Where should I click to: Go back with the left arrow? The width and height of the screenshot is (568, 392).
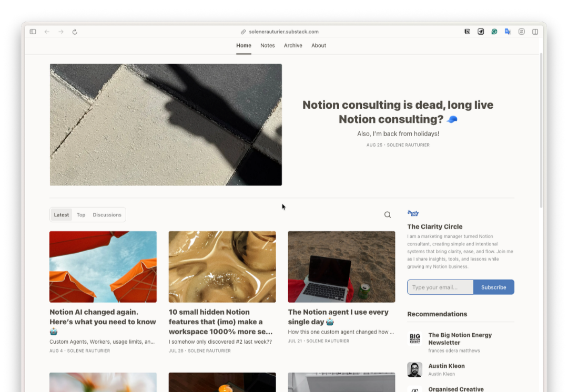click(x=47, y=32)
